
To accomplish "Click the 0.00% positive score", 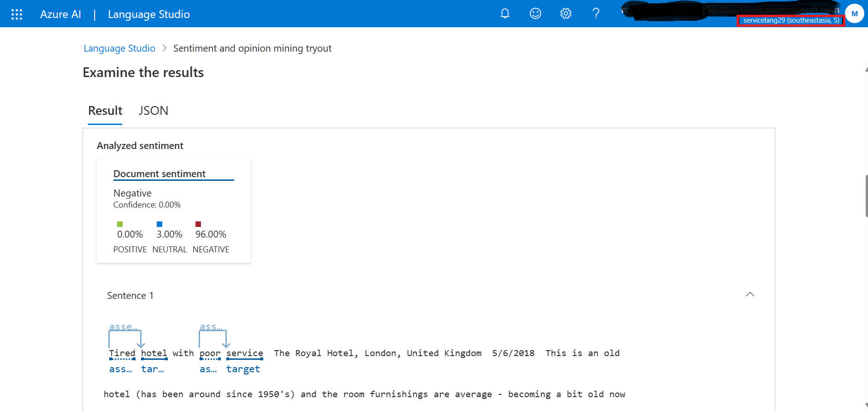I will (130, 234).
